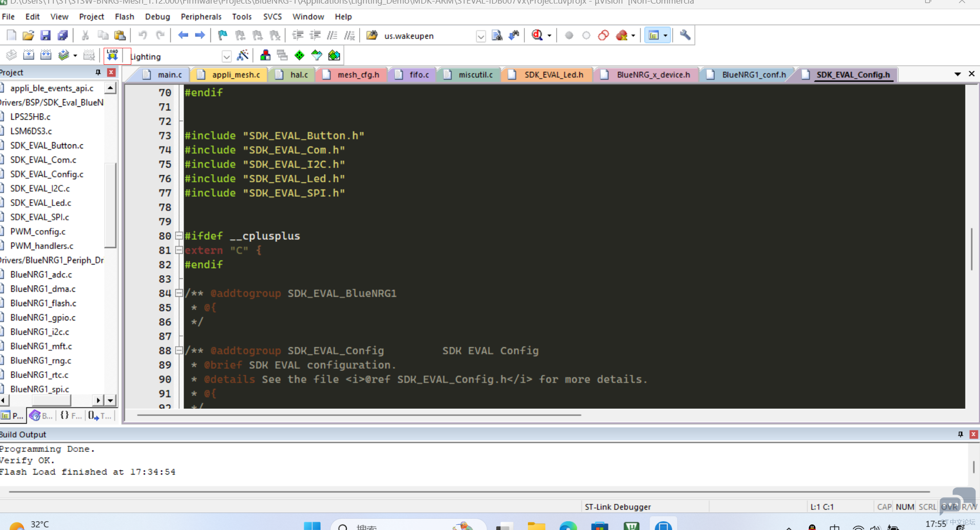Create a new file from toolbar
The height and width of the screenshot is (530, 980).
[x=11, y=35]
